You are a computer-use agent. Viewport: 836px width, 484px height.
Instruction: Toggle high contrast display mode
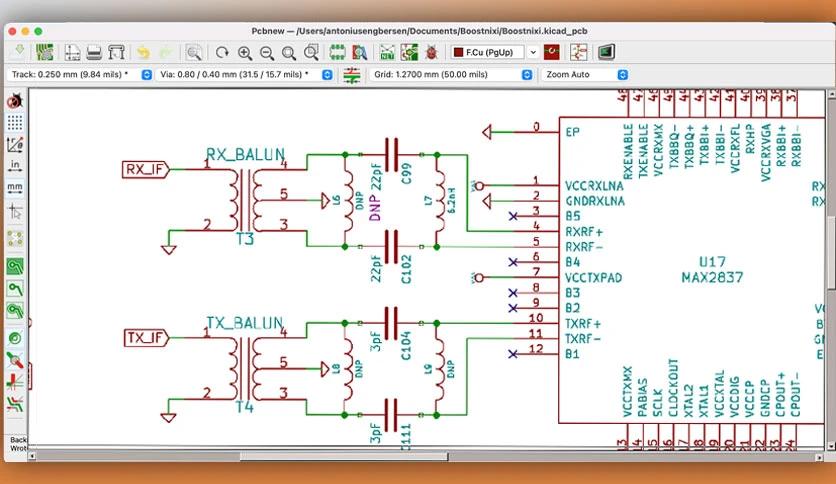tap(14, 382)
